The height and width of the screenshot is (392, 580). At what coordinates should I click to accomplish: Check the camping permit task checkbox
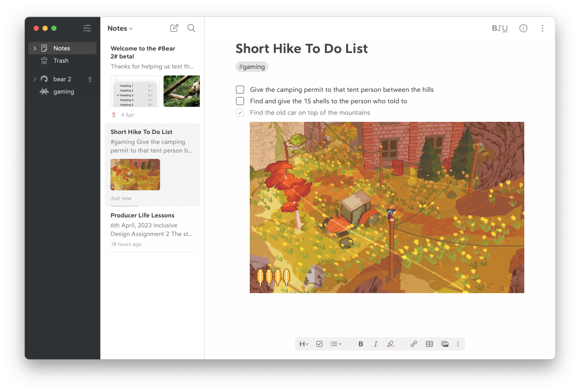(240, 90)
